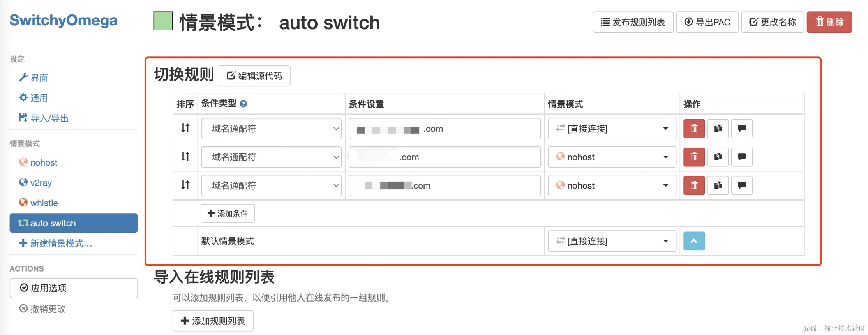Click the 条件类型 help question icon
This screenshot has width=868, height=335.
(243, 104)
